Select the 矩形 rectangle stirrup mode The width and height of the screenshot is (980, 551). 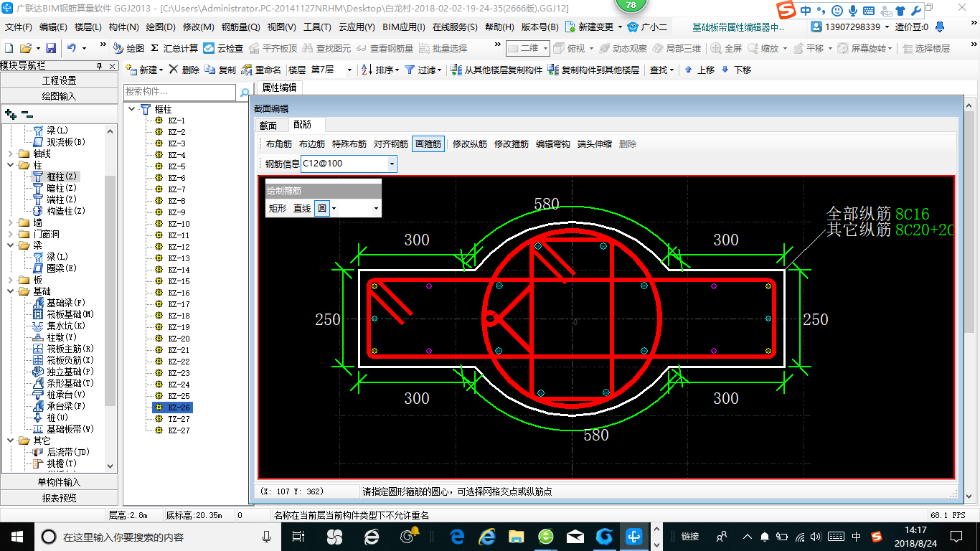278,208
